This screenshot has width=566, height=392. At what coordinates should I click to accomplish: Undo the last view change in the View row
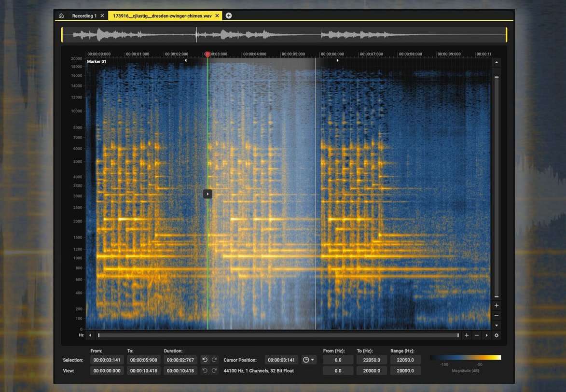[205, 371]
